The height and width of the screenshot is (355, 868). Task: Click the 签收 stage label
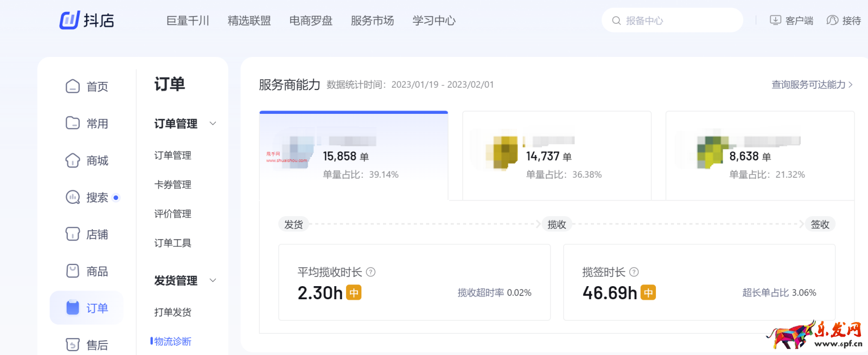[820, 224]
